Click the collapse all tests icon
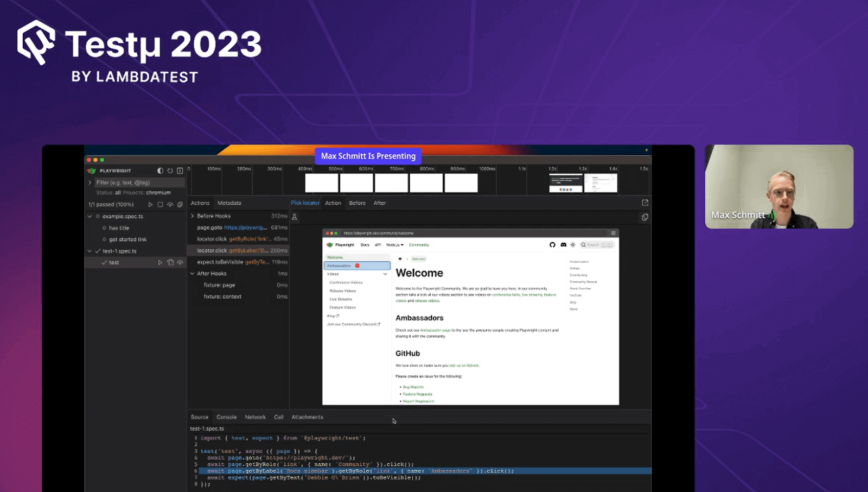The height and width of the screenshot is (492, 868). click(180, 205)
